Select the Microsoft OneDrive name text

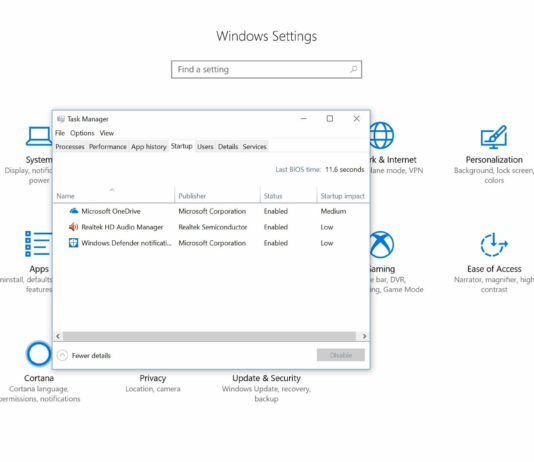point(111,211)
